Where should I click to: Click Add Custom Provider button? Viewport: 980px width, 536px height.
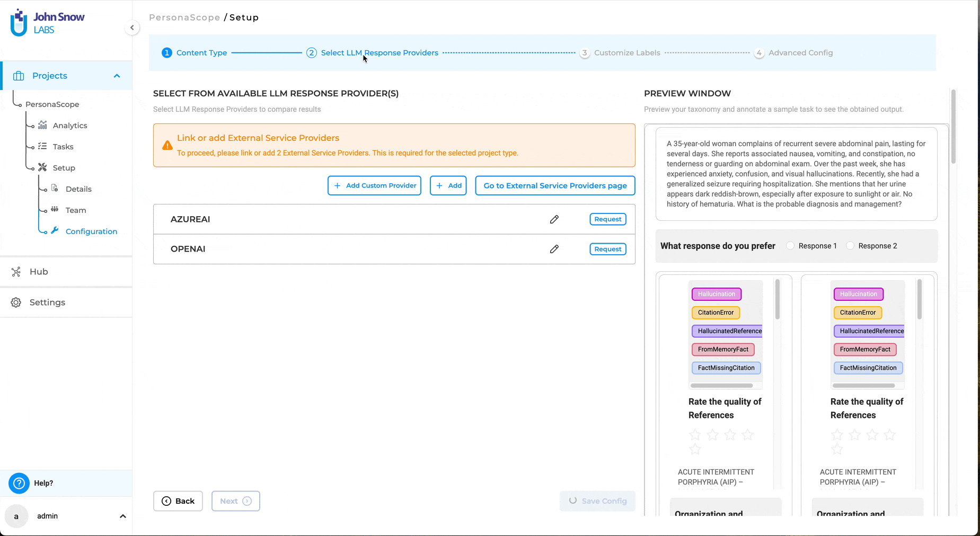pyautogui.click(x=374, y=186)
